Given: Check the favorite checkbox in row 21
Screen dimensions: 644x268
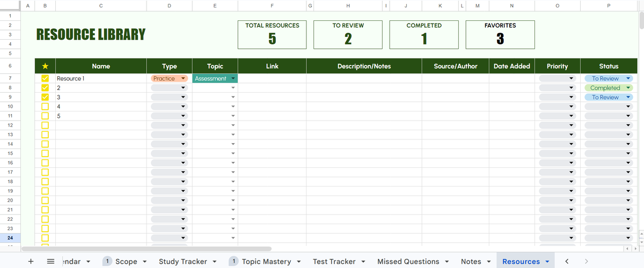Looking at the screenshot, I should click(x=45, y=210).
